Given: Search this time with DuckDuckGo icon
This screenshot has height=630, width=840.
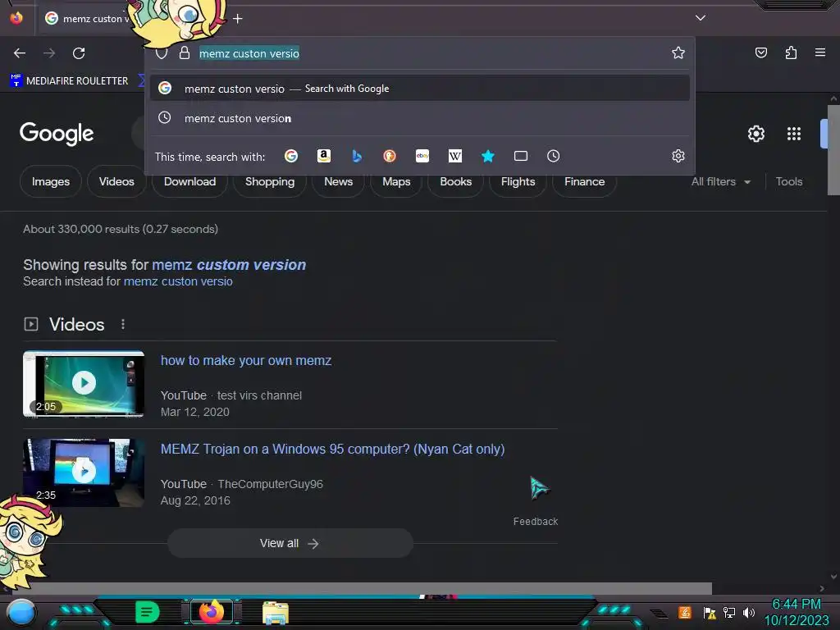Looking at the screenshot, I should pos(390,156).
